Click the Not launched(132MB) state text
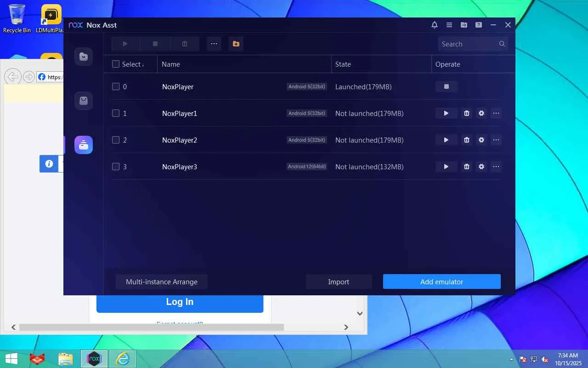 369,167
